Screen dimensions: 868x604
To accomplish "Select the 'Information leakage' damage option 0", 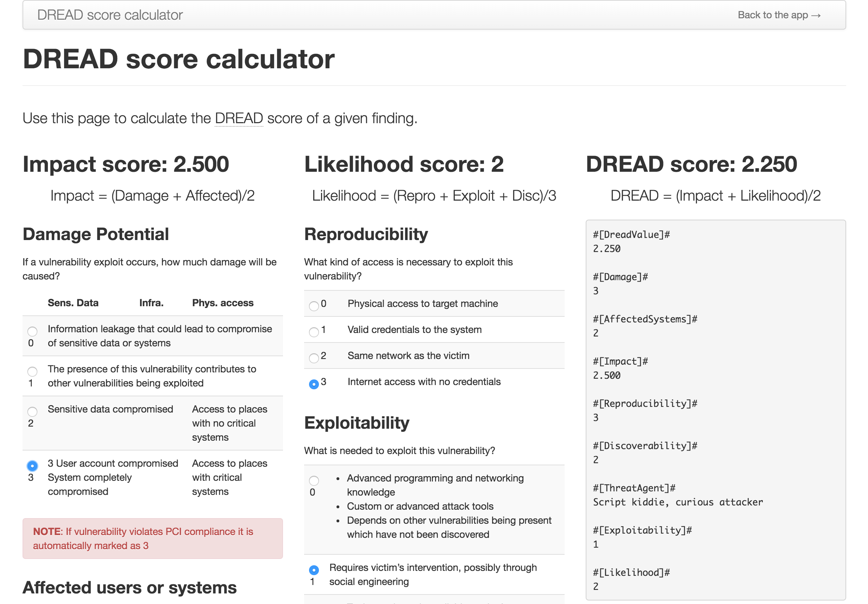I will (32, 332).
